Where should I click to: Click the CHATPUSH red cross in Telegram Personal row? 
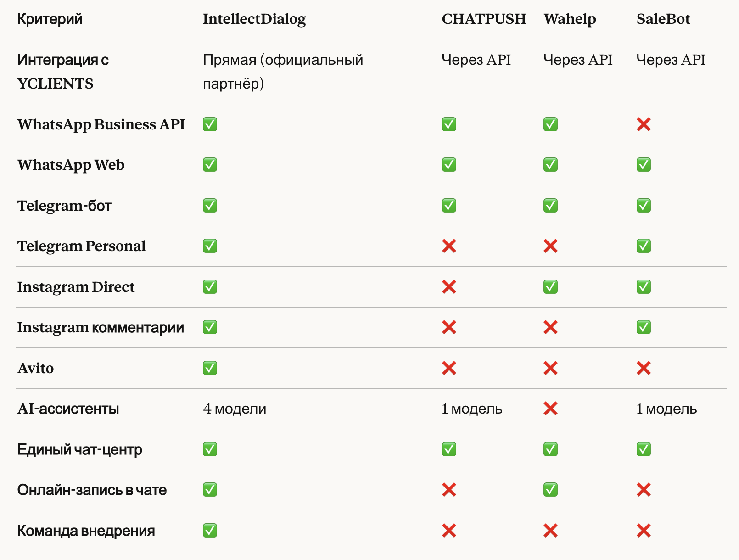[x=449, y=246]
